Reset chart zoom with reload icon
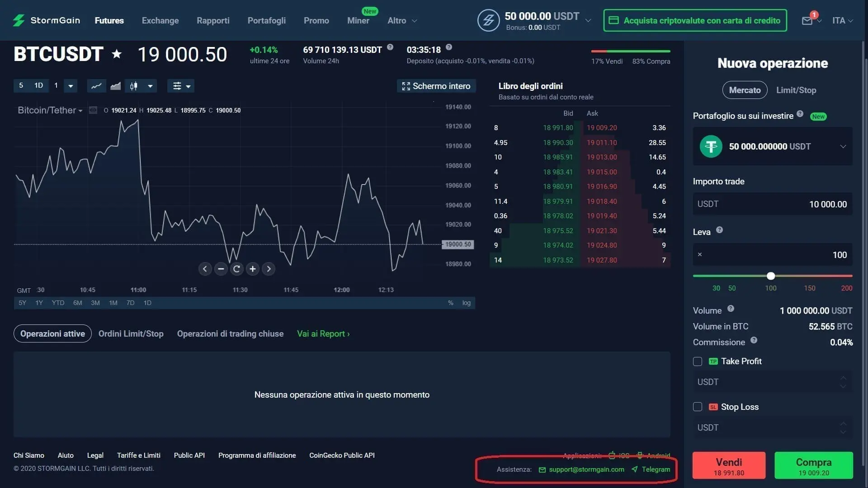Screen dimensions: 868x488 click(x=236, y=269)
